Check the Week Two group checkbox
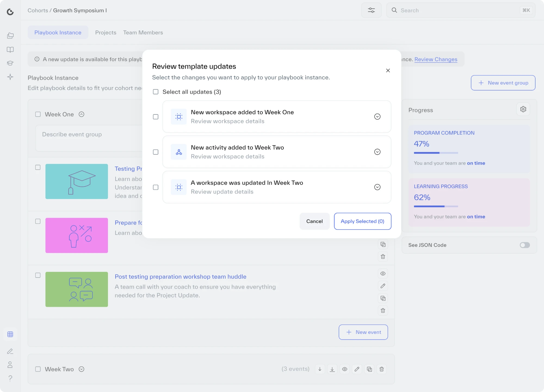544x392 pixels. pos(38,369)
